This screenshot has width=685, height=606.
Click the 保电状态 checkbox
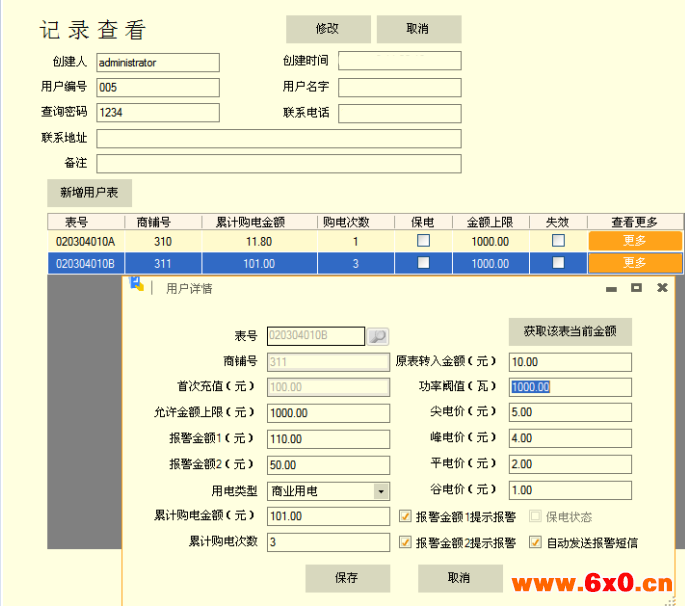(535, 516)
